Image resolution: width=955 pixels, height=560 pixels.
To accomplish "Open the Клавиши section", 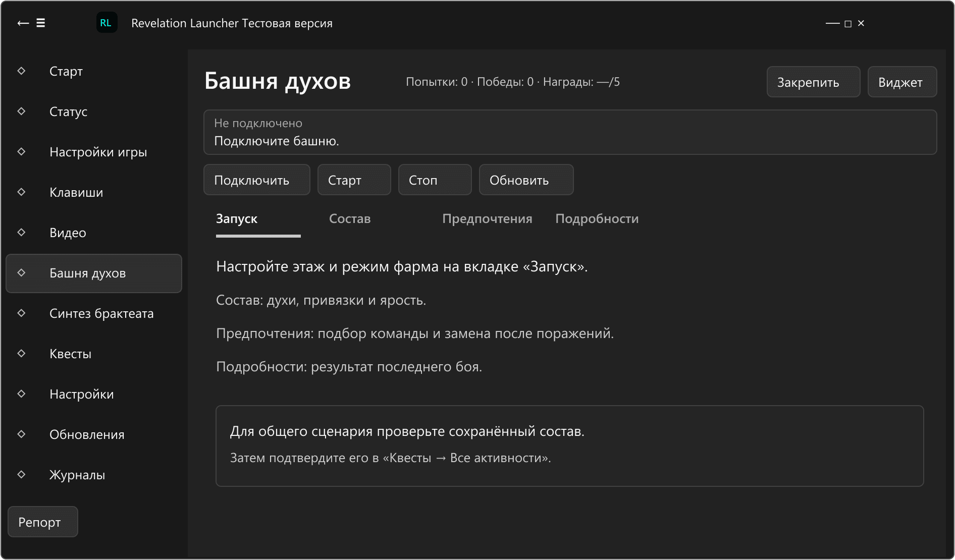I will click(94, 192).
